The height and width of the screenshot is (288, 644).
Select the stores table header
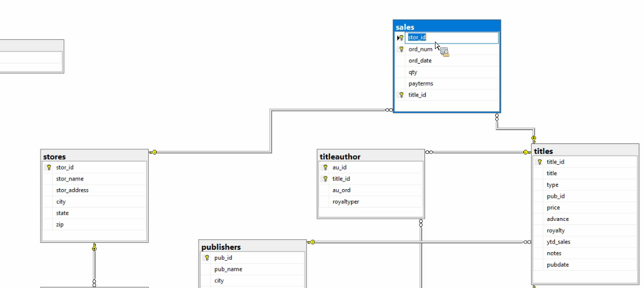tap(94, 156)
